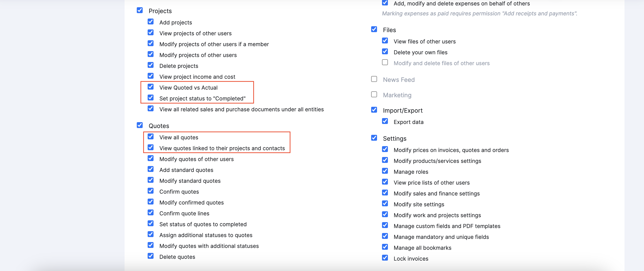Screen dimensions: 644x271
Task: Uncheck Manage roles under Settings
Action: [385, 171]
